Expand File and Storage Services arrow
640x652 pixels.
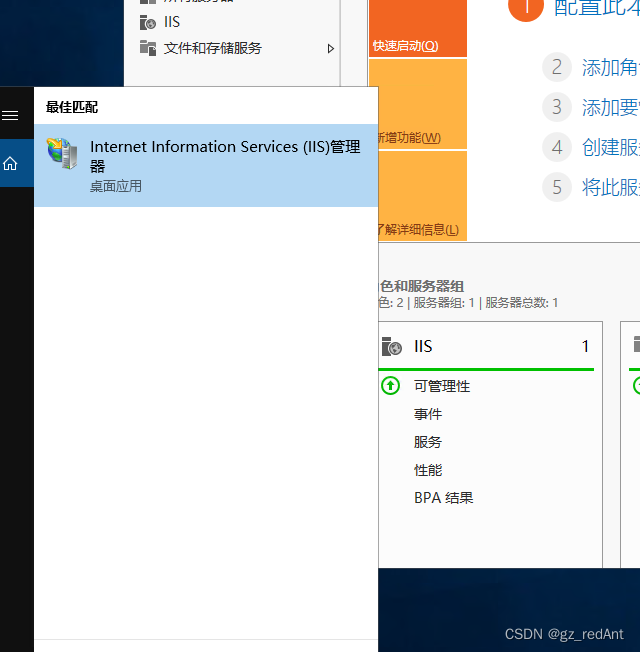(331, 49)
